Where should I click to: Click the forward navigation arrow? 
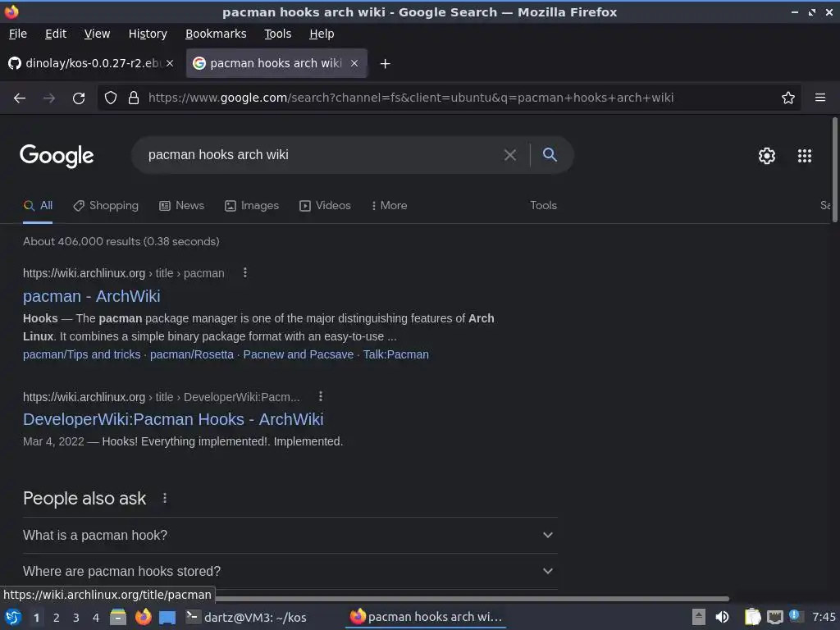coord(48,98)
